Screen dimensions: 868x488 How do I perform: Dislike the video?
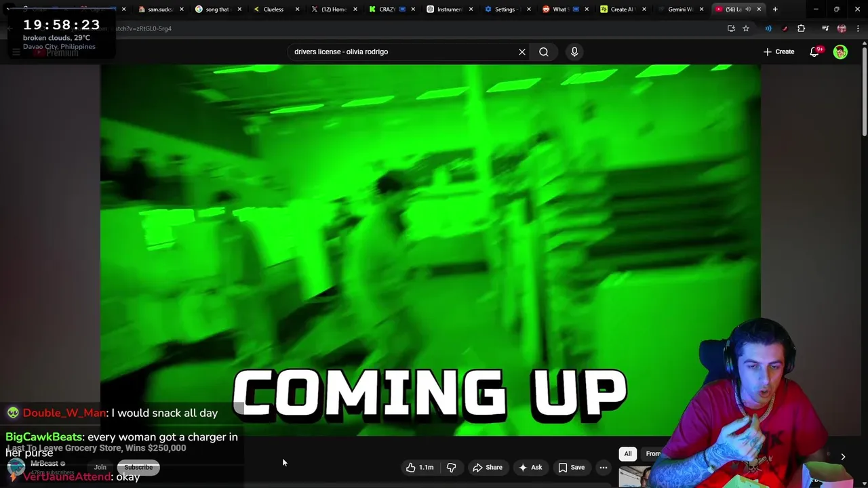451,467
